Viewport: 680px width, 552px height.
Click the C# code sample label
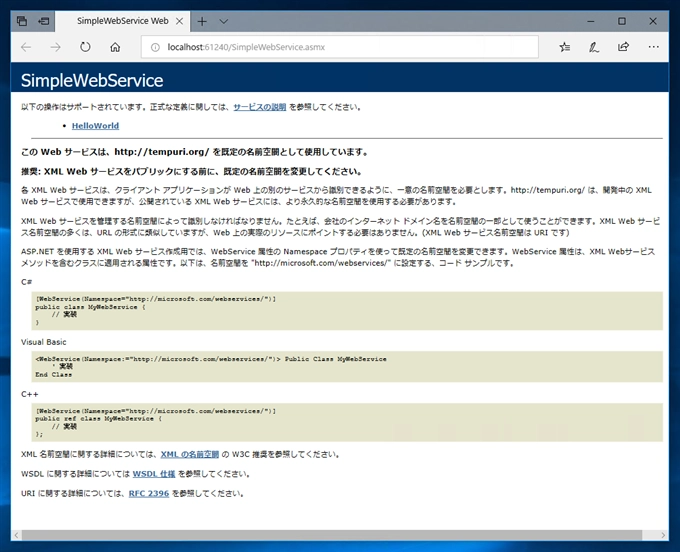(x=26, y=282)
